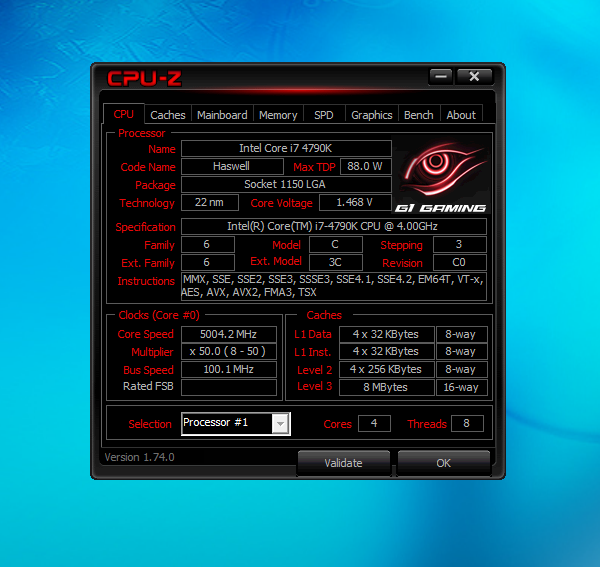Open the About tab

tap(461, 115)
